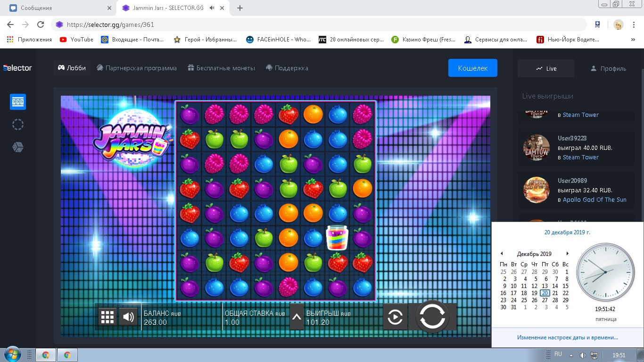Click the analog clock face
Viewport: 644px width, 362px height.
[605, 273]
